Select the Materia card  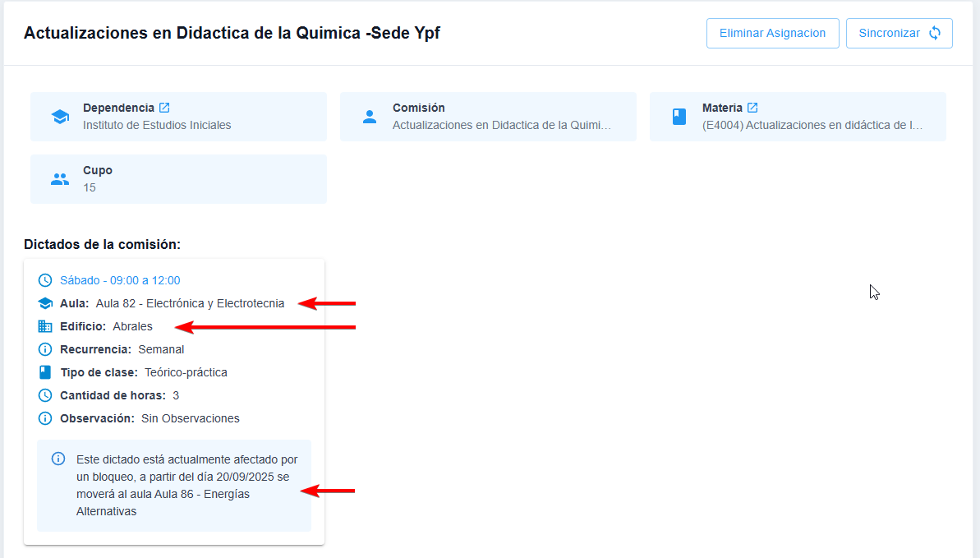tap(798, 117)
